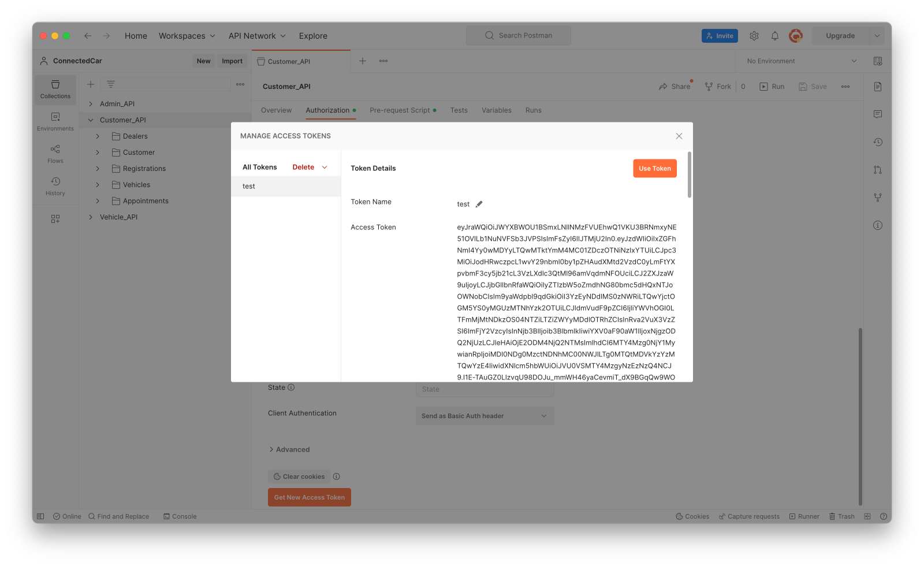Open the Collections sidebar panel
The height and width of the screenshot is (566, 924).
point(55,90)
